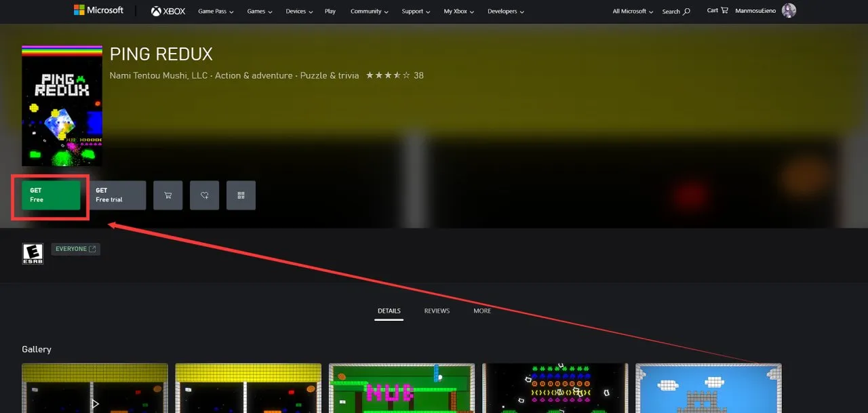Image resolution: width=868 pixels, height=413 pixels.
Task: Open the Play menu item
Action: [x=330, y=12]
